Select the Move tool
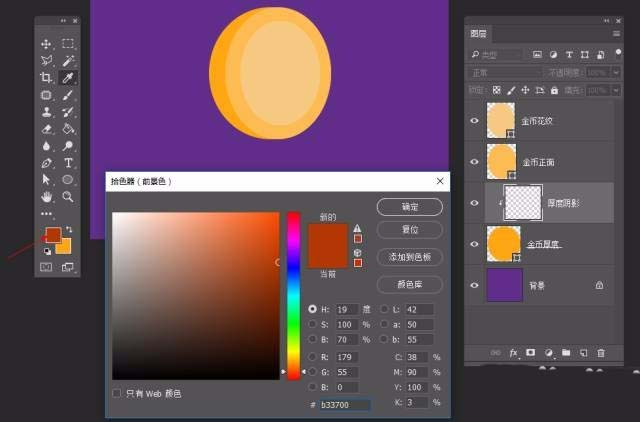The image size is (640, 422). tap(46, 44)
